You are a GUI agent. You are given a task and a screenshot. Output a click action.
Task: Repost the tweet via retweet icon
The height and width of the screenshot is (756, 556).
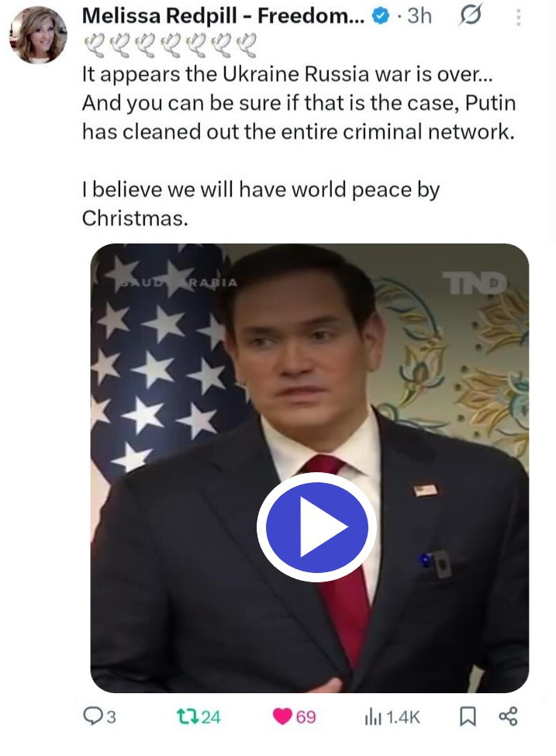point(187,716)
